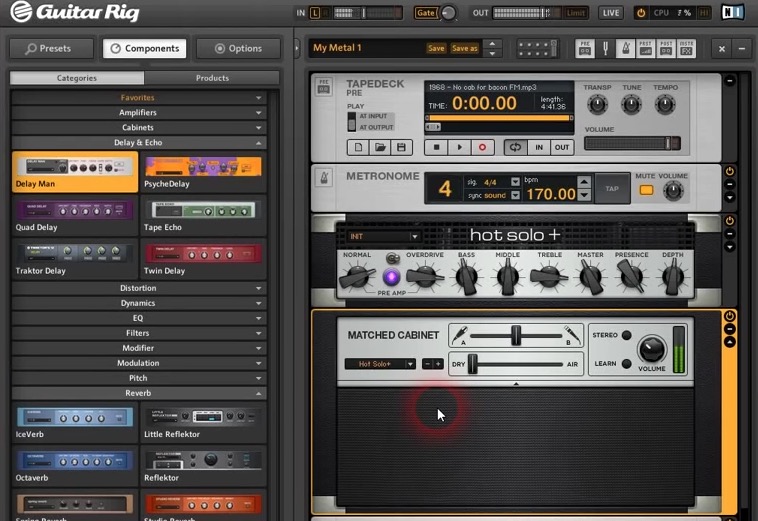Switch to the Components tab

145,48
